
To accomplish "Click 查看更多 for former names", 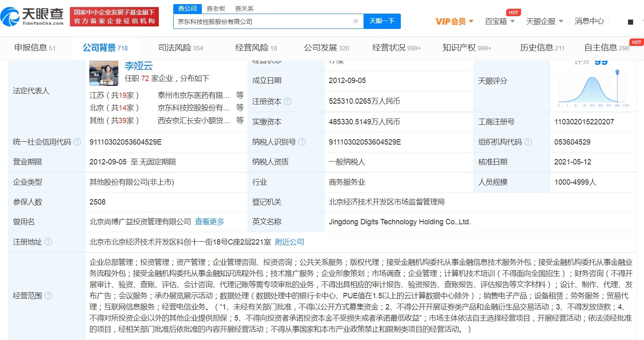I will click(210, 222).
